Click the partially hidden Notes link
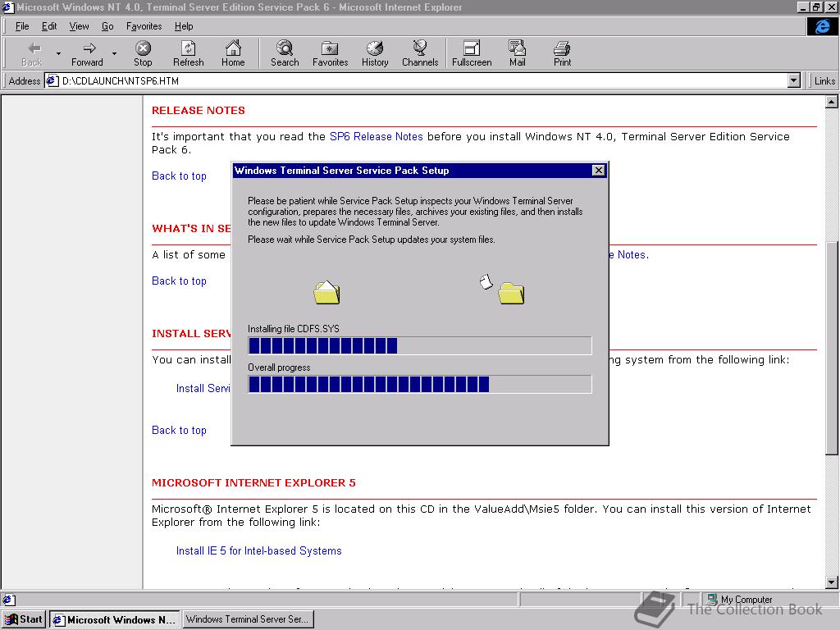This screenshot has height=630, width=840. coord(628,255)
